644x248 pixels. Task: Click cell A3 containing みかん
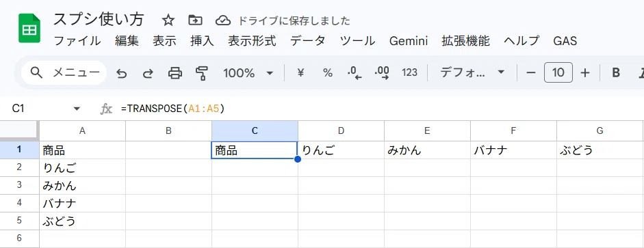(x=83, y=185)
